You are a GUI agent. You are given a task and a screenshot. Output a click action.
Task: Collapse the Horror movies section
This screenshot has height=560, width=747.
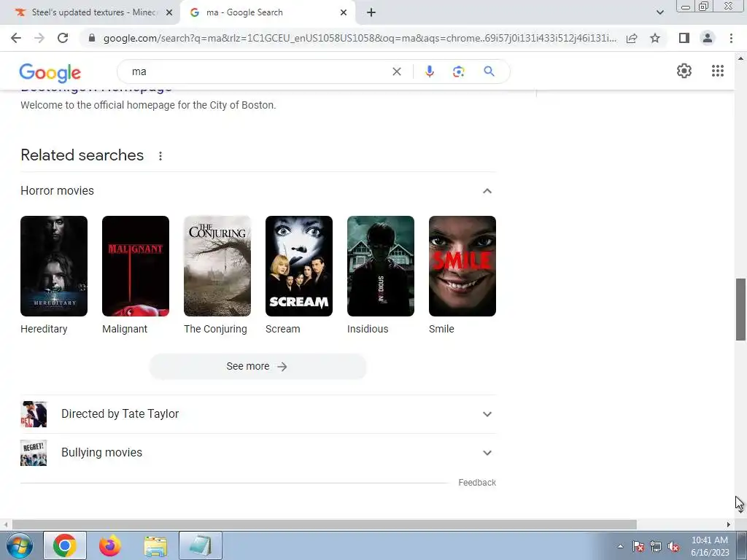point(487,191)
